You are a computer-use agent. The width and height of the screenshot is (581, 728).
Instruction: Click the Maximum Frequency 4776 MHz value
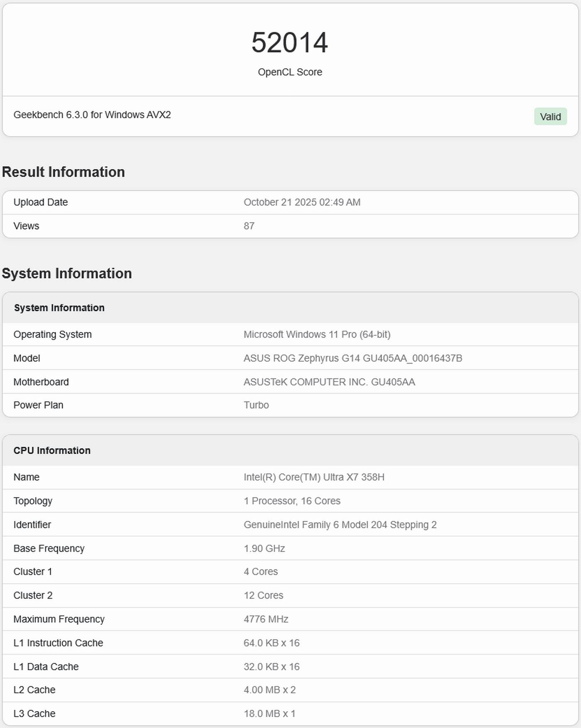pyautogui.click(x=266, y=619)
